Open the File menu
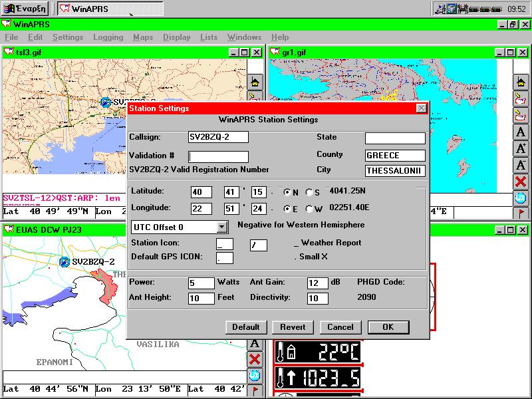The width and height of the screenshot is (532, 399). pyautogui.click(x=11, y=37)
